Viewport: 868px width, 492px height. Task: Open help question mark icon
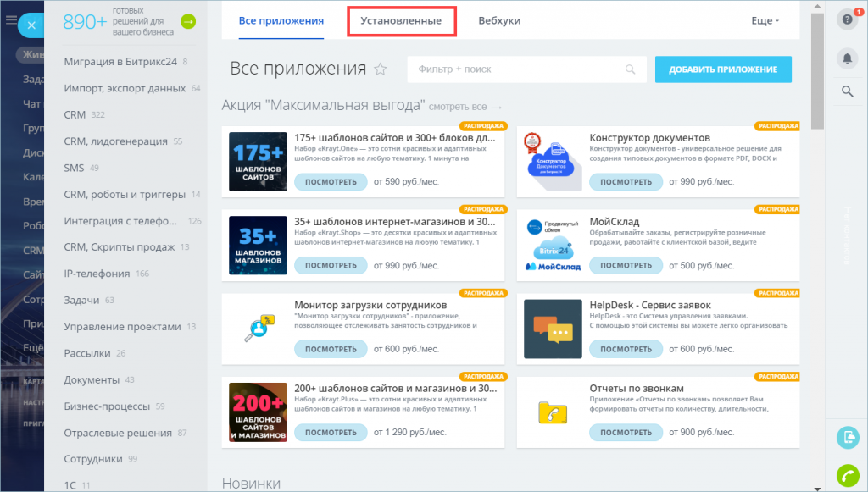pyautogui.click(x=847, y=20)
